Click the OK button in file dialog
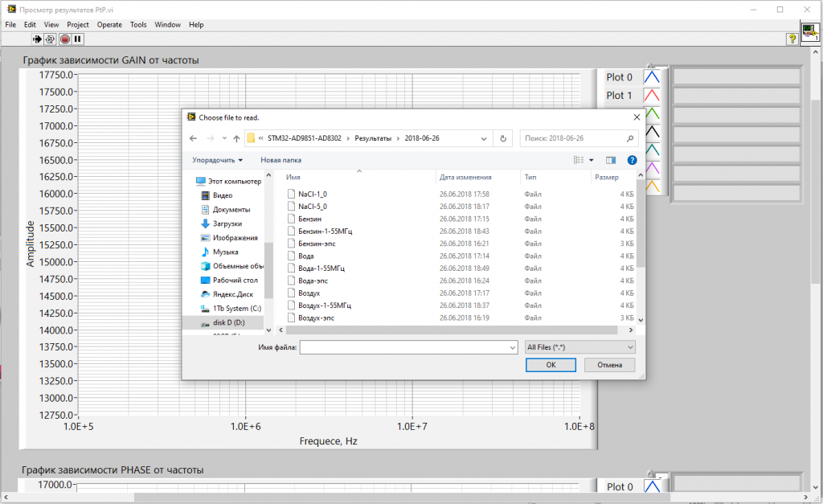 coord(551,365)
